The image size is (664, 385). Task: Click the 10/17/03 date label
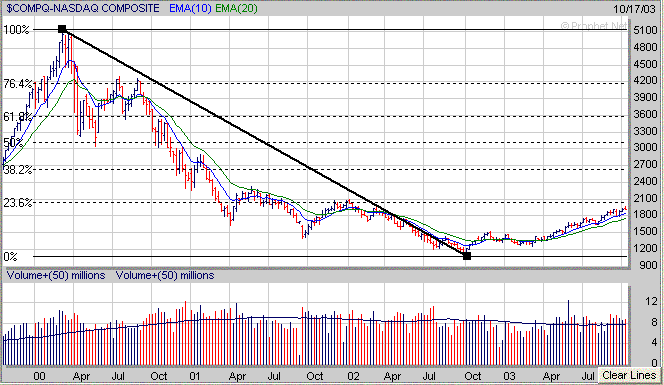click(634, 9)
